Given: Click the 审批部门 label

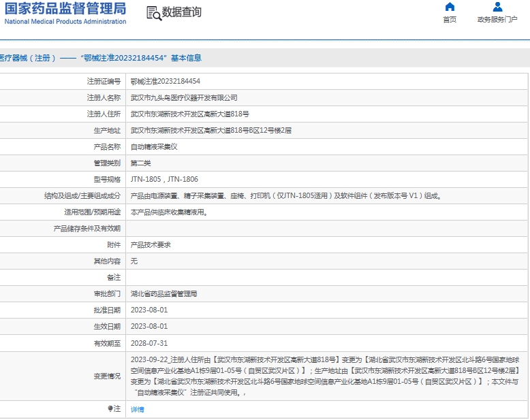Looking at the screenshot, I should point(107,294).
